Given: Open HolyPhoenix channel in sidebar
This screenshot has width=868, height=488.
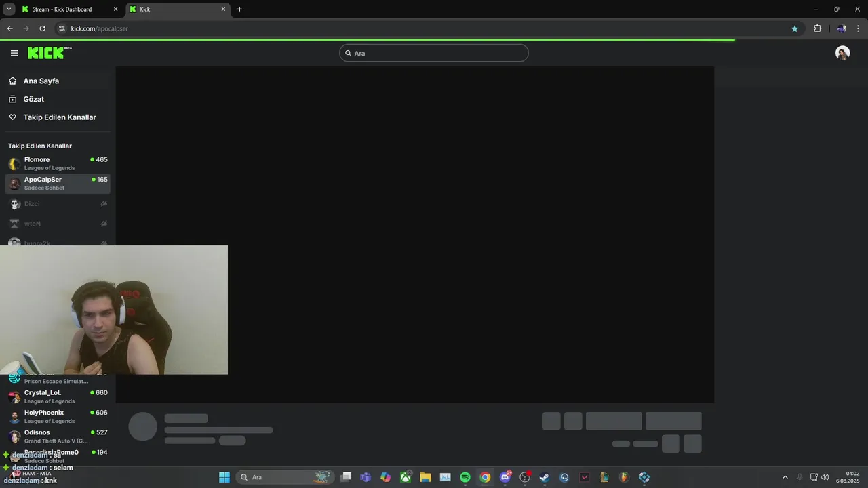Looking at the screenshot, I should [58, 416].
